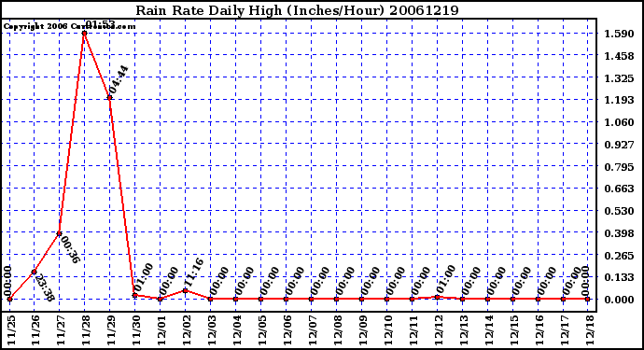Click the 12/11 date label

click(413, 330)
